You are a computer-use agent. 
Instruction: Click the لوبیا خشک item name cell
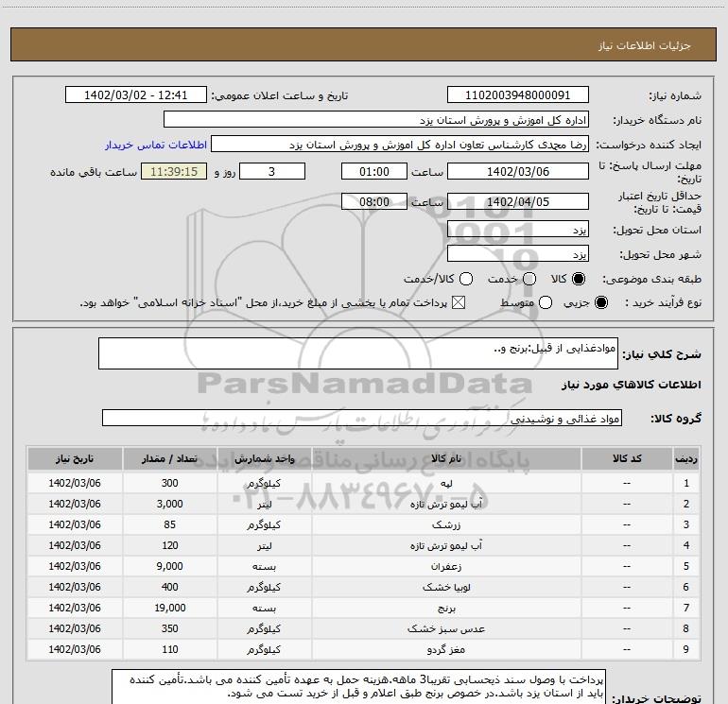(x=446, y=587)
